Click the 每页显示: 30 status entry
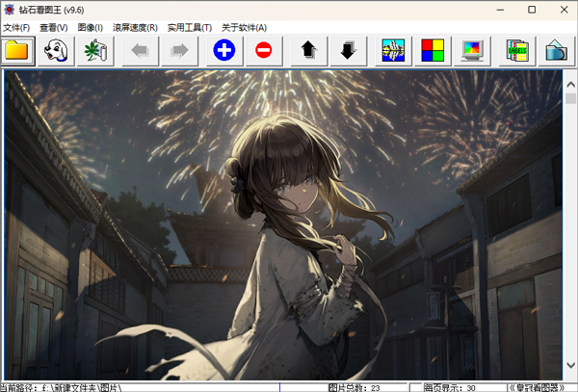This screenshot has height=392, width=578. point(449,388)
